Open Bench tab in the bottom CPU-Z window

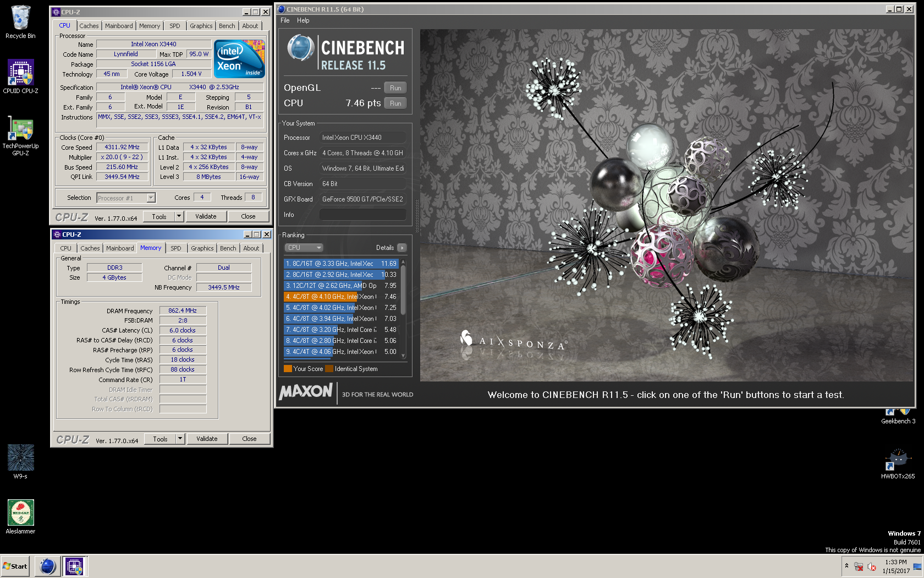228,248
